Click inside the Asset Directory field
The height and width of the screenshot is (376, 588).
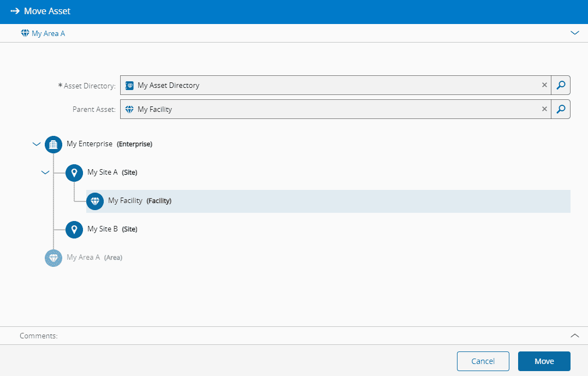pyautogui.click(x=328, y=85)
